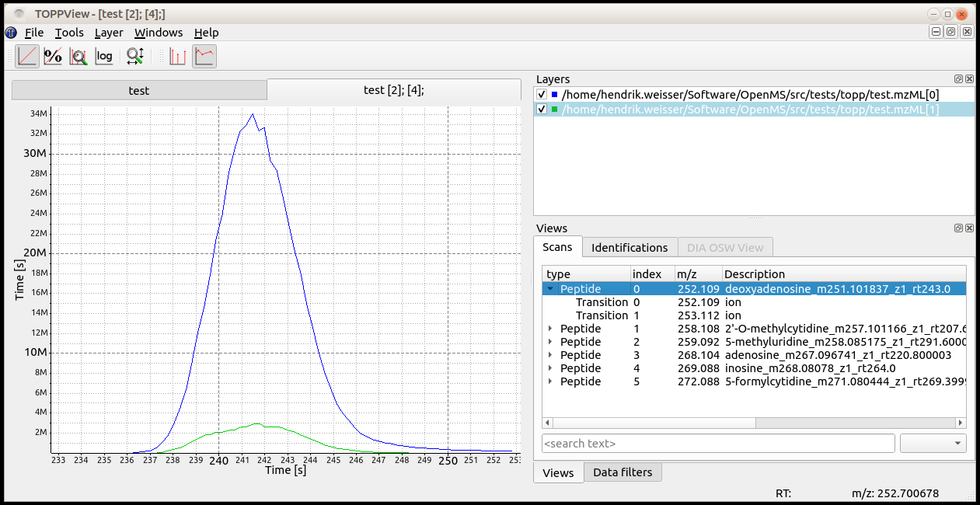Open the Layer menu
Screen dimensions: 980x505
(109, 33)
